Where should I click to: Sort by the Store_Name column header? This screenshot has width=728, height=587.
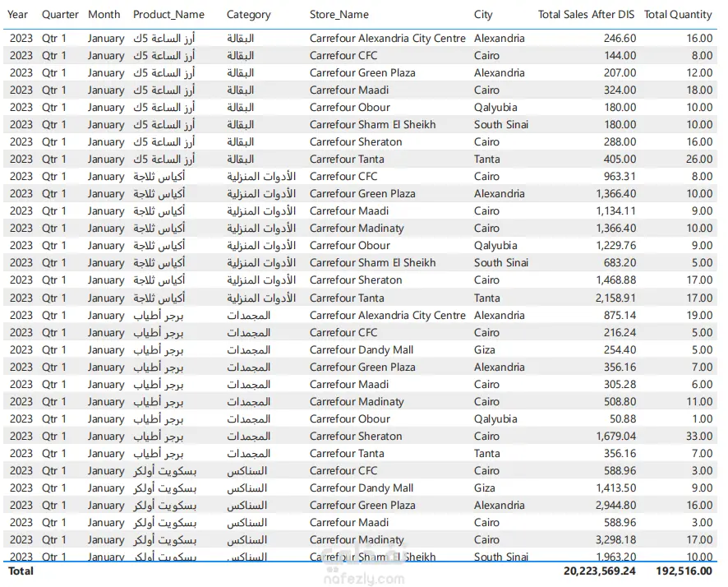339,15
